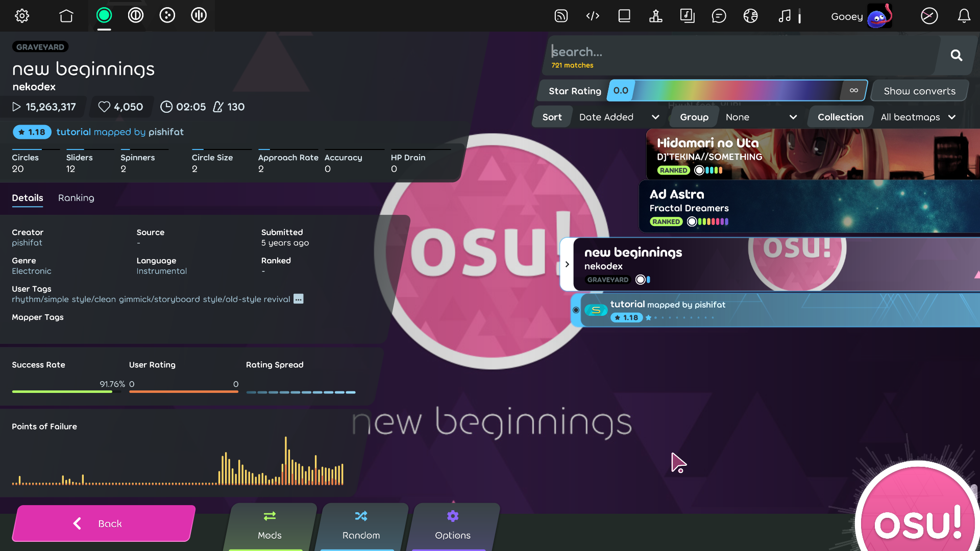Select the Ad Astra beatmap card
Viewport: 980px width, 551px height.
click(x=810, y=206)
